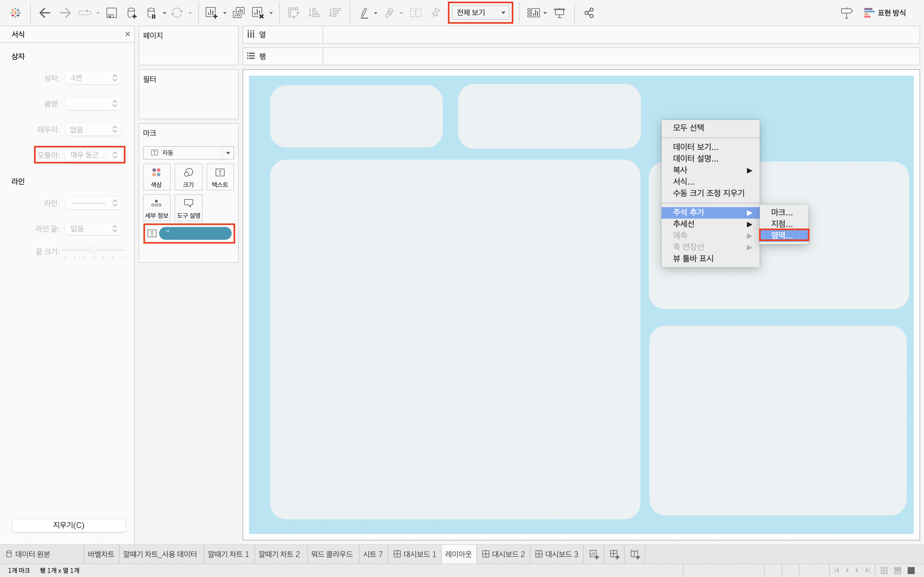Select 영역... in annotation submenu
This screenshot has height=577, width=924.
pyautogui.click(x=782, y=236)
